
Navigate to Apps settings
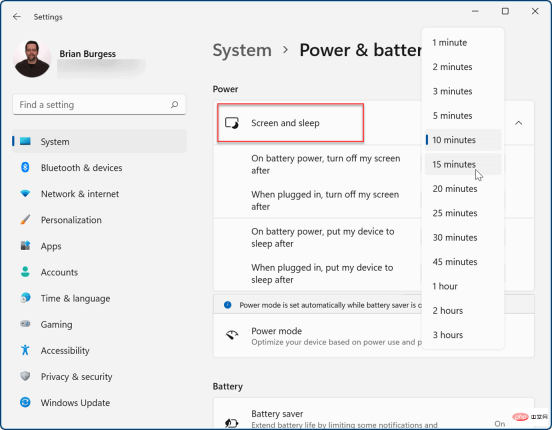pos(99,245)
